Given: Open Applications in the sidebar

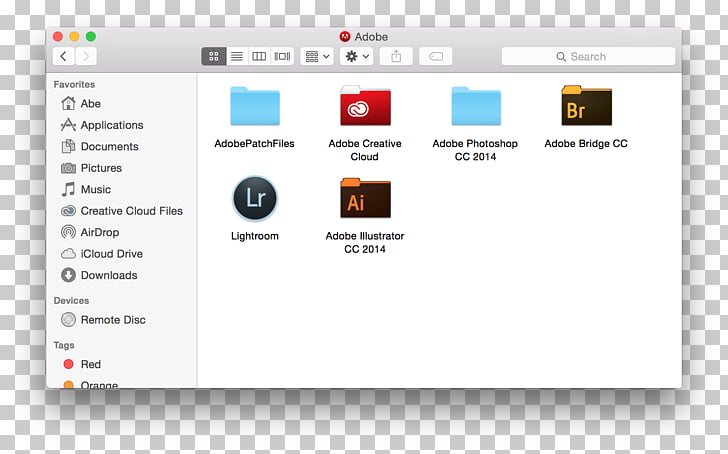Looking at the screenshot, I should pos(122,125).
